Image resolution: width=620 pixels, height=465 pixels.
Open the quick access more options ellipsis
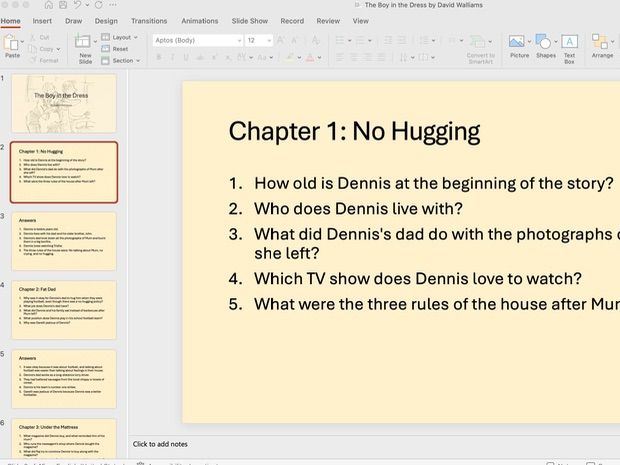tap(113, 5)
